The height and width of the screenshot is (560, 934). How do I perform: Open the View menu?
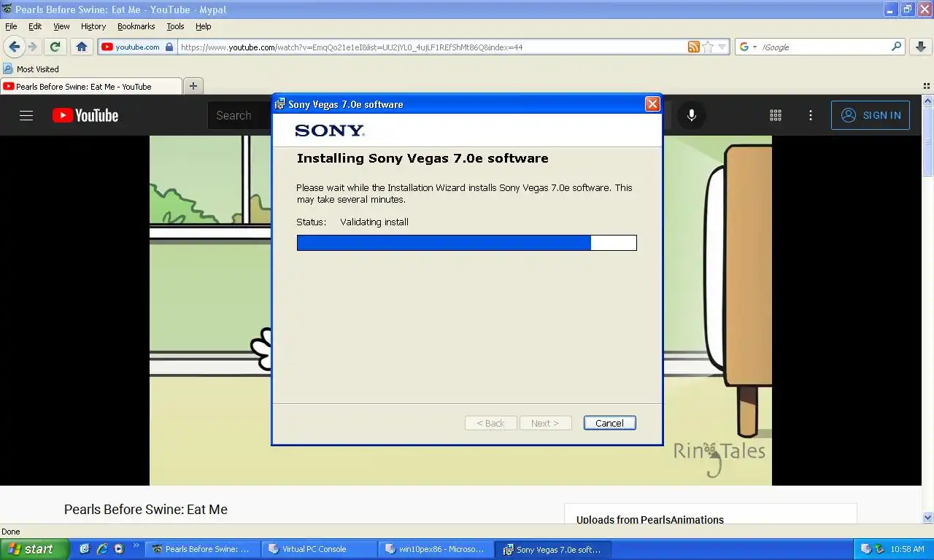tap(61, 26)
